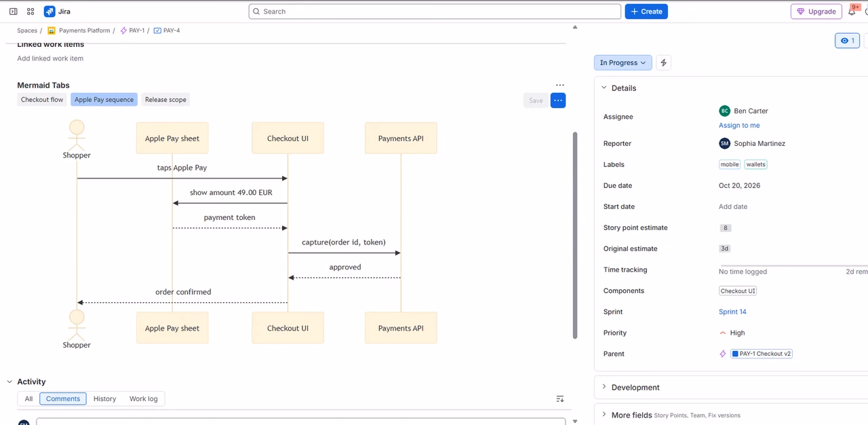This screenshot has width=868, height=425.
Task: Click Sophia Martinez reporter avatar
Action: click(x=725, y=143)
